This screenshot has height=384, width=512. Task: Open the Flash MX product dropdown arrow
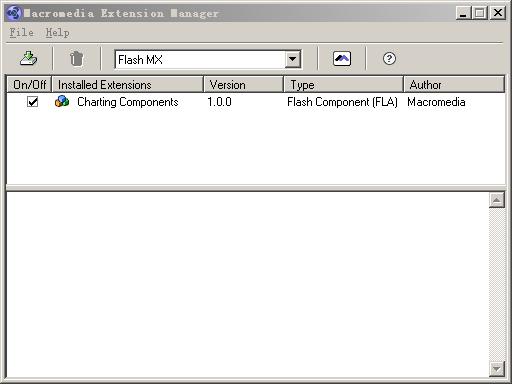point(293,59)
